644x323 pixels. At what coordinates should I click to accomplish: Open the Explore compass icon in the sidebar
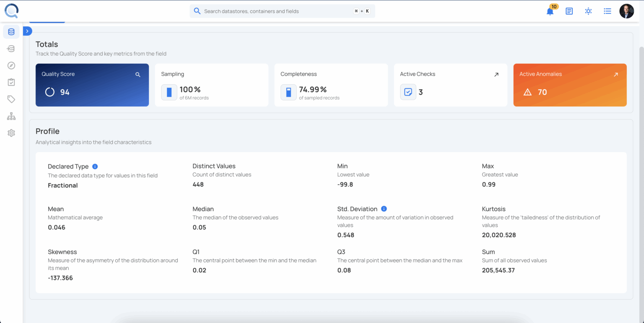coord(11,65)
